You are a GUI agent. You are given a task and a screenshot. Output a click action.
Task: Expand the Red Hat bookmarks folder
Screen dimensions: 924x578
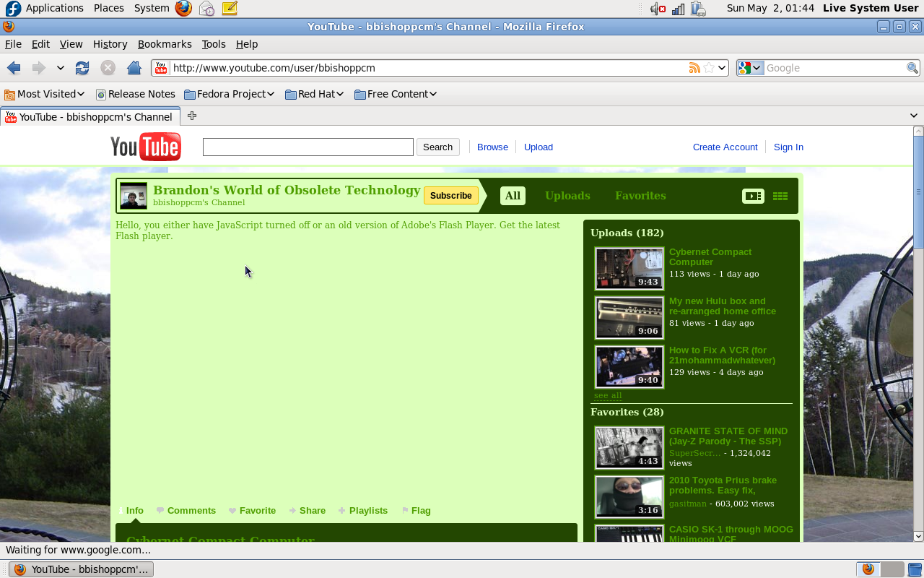(x=314, y=94)
